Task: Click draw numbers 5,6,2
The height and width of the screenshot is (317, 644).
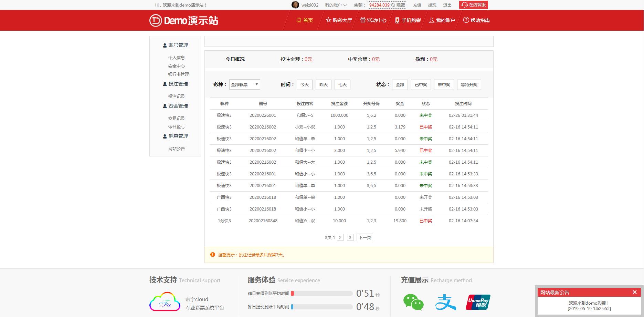Action: click(371, 115)
